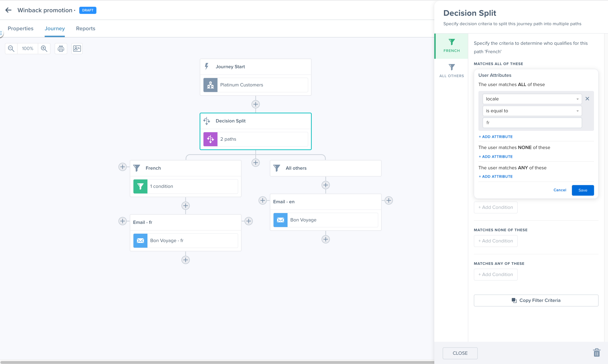Switch to the Properties tab
608x364 pixels.
click(20, 29)
